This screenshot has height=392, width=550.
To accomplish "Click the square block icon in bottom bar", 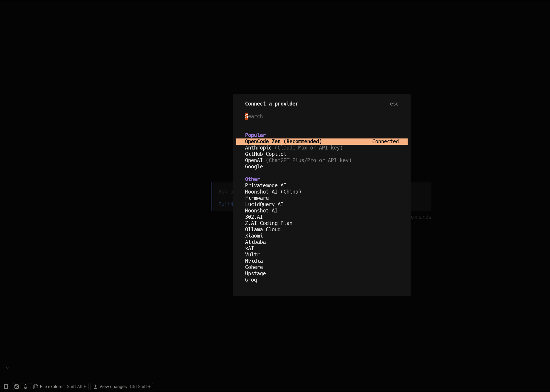I will coord(6,387).
